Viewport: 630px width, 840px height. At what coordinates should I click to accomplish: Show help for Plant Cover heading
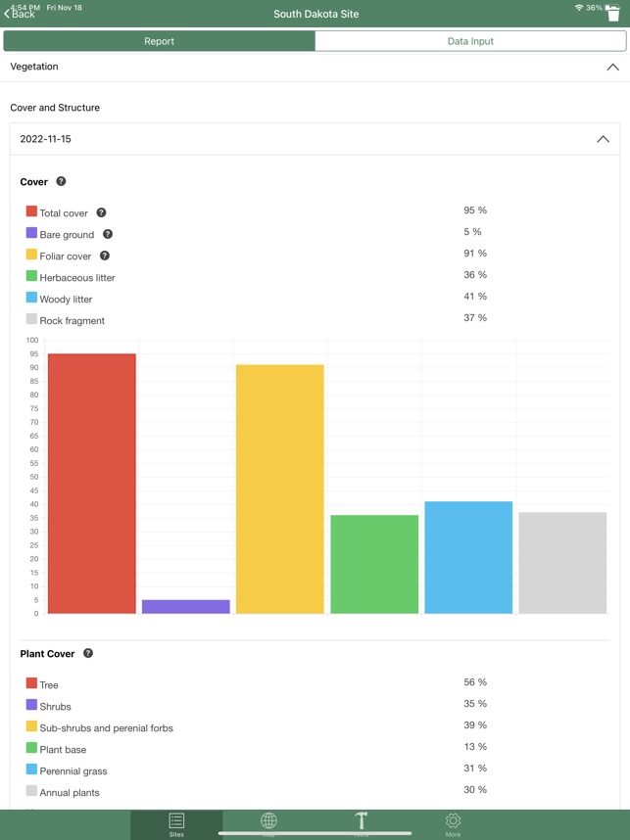click(88, 653)
